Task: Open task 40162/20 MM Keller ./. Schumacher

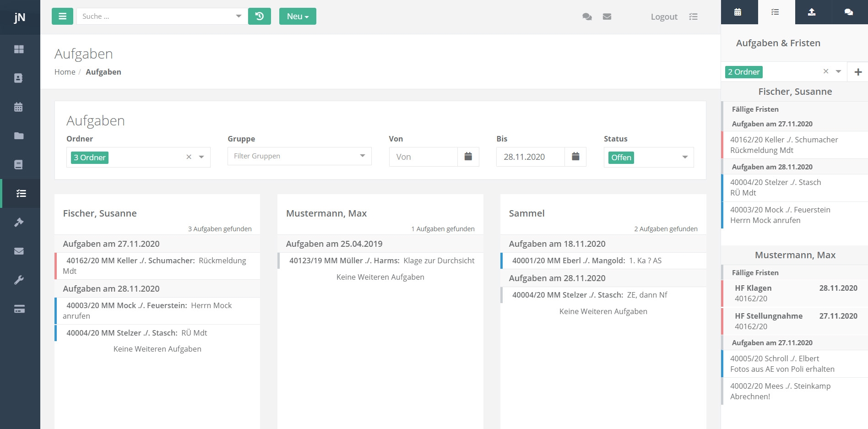Action: click(x=157, y=266)
